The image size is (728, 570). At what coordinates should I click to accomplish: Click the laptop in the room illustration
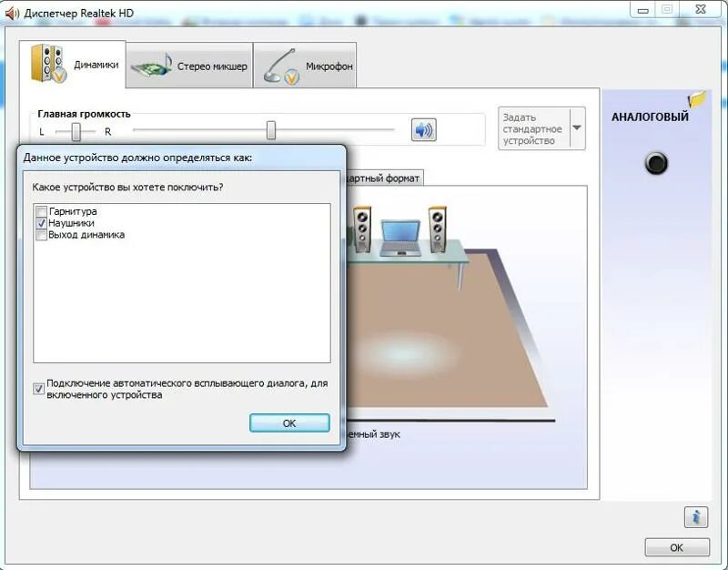pyautogui.click(x=400, y=239)
